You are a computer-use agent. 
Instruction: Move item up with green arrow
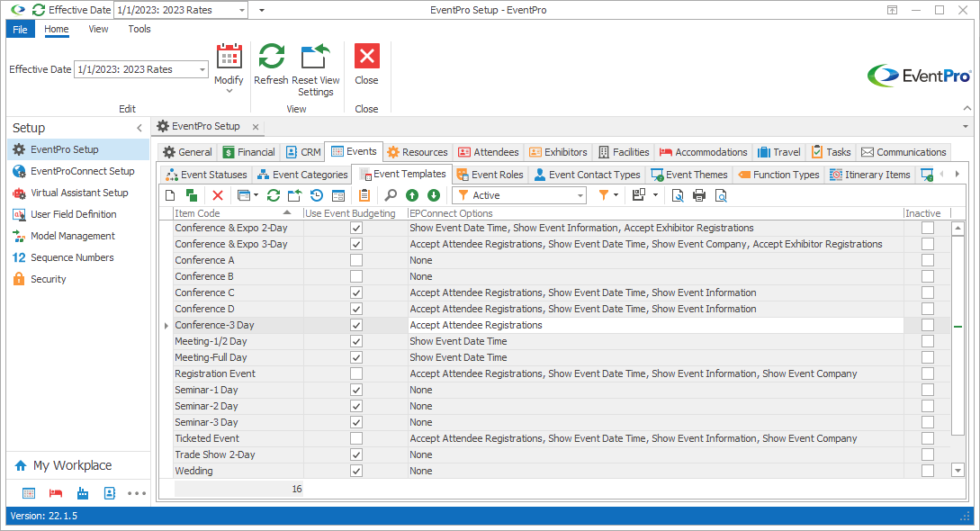pyautogui.click(x=412, y=195)
